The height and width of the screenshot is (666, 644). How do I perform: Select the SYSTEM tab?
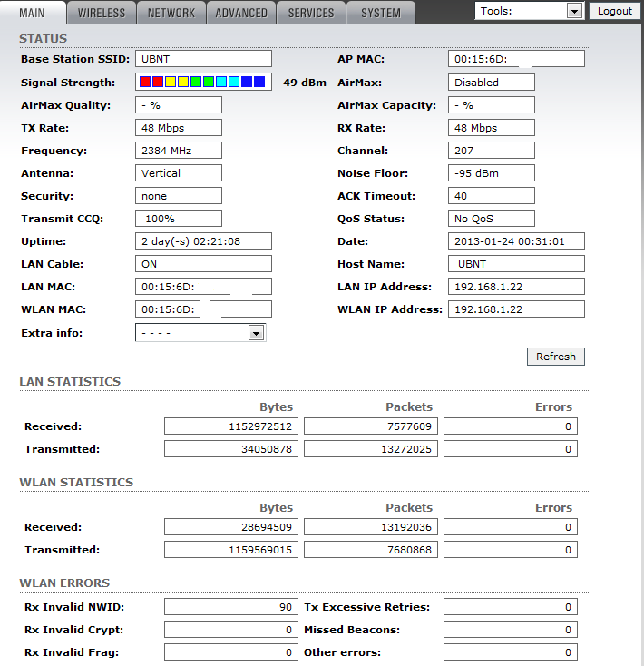[x=381, y=13]
